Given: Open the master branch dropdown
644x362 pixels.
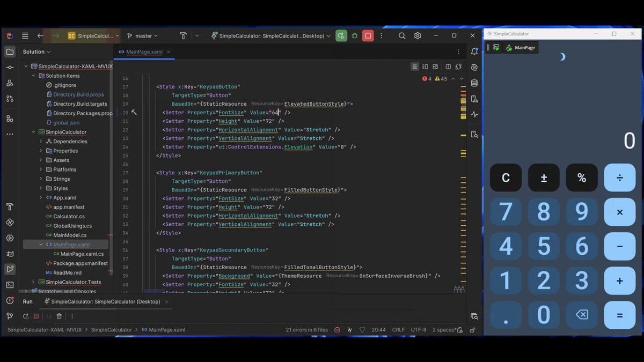Looking at the screenshot, I should pos(142,36).
